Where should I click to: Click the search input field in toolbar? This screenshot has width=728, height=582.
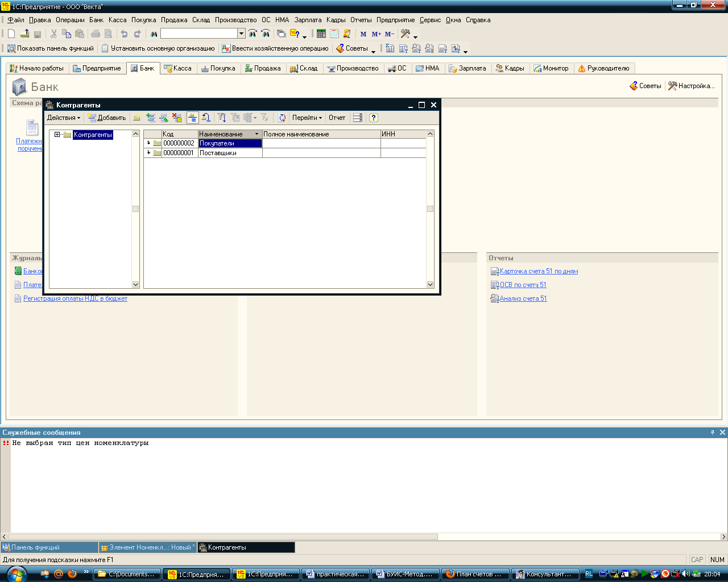click(199, 34)
